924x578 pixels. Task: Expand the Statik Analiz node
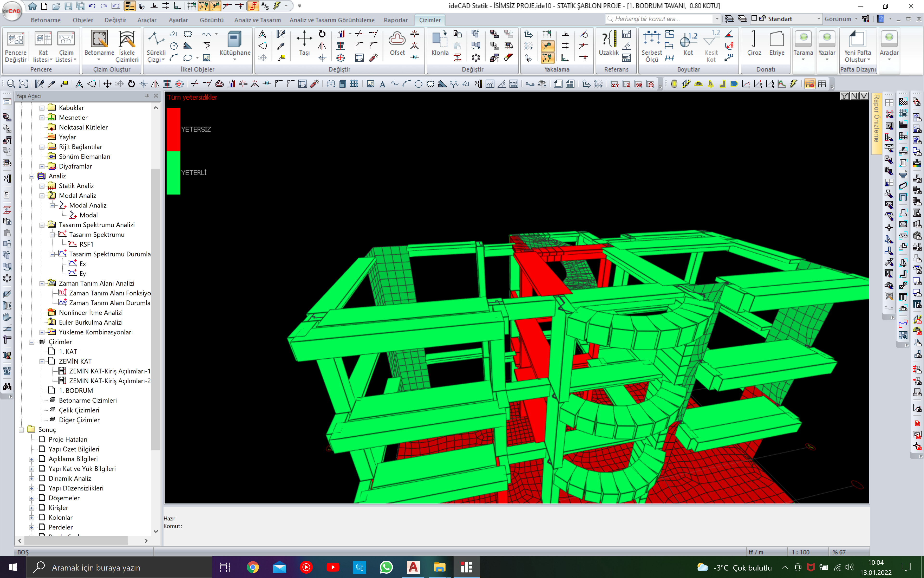pos(42,186)
